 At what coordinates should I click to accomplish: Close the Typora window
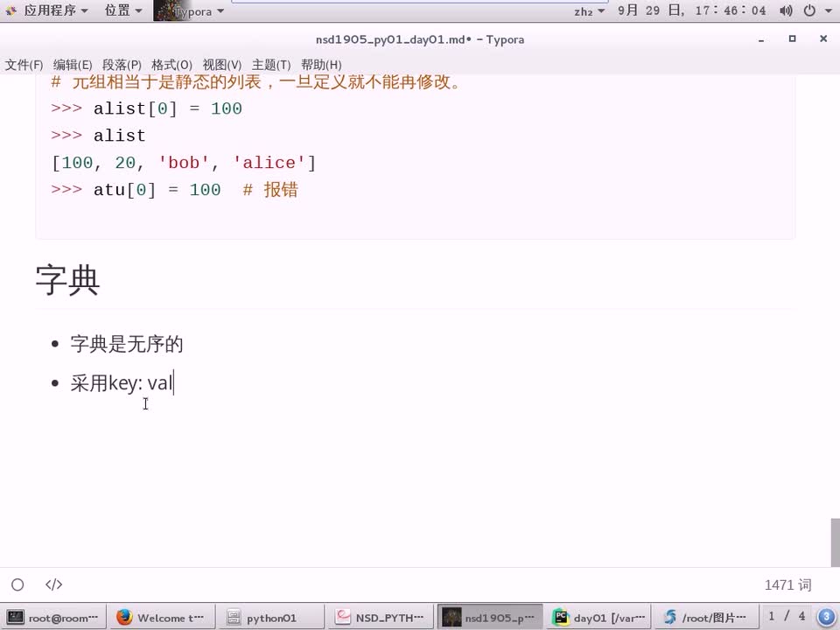pyautogui.click(x=823, y=38)
